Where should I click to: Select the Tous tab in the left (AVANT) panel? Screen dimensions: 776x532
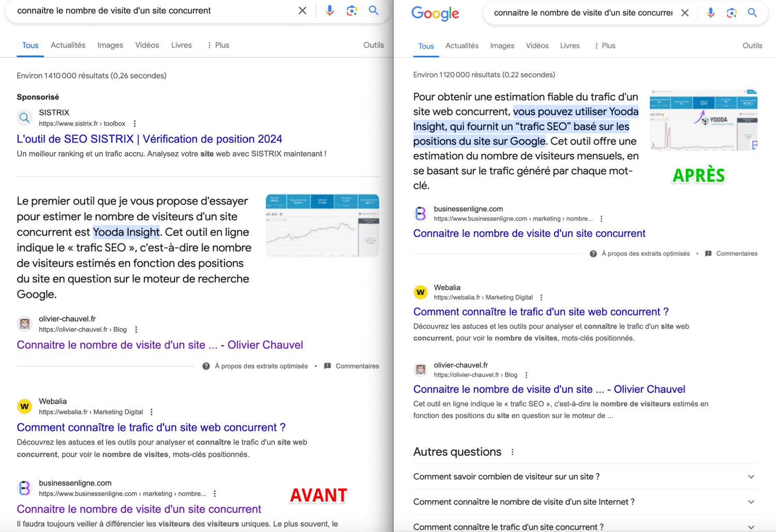pos(30,45)
